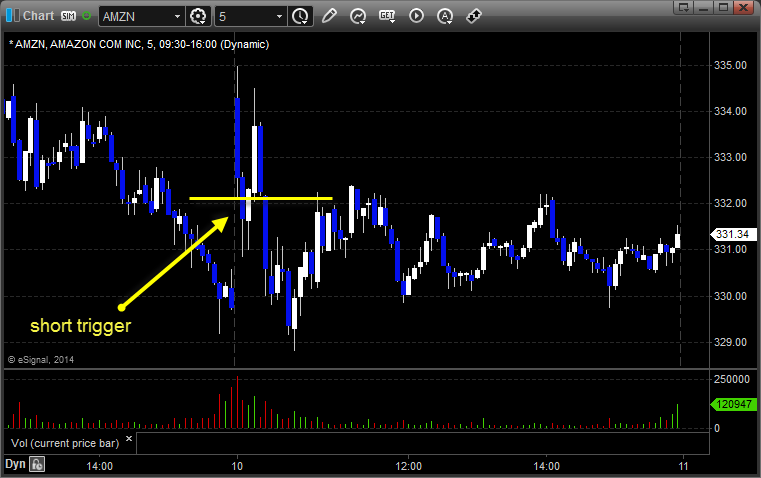Open the GET tools menu

tap(387, 16)
